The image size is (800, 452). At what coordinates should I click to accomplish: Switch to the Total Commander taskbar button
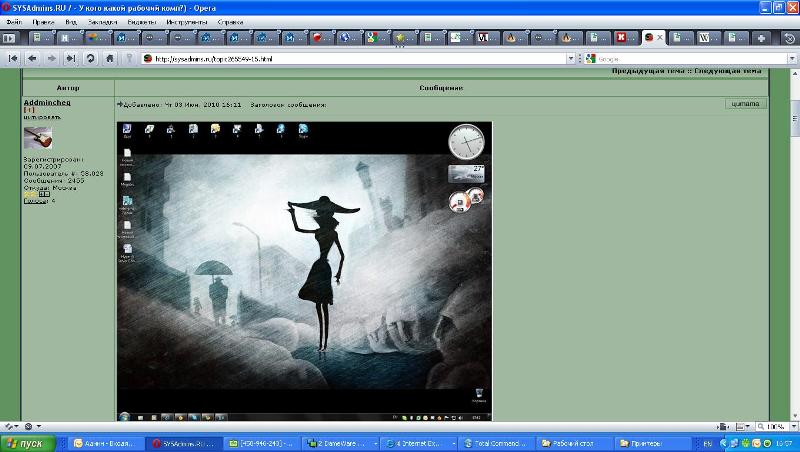pos(497,443)
